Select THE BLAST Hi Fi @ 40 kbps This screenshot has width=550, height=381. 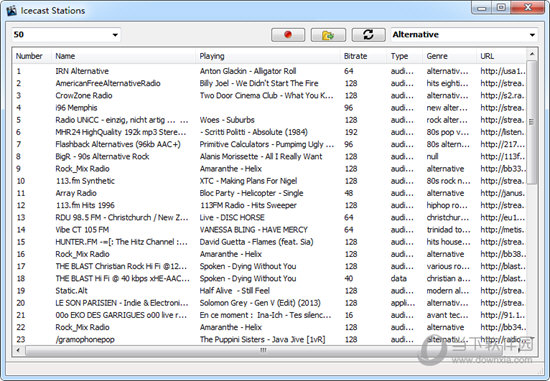[x=122, y=279]
